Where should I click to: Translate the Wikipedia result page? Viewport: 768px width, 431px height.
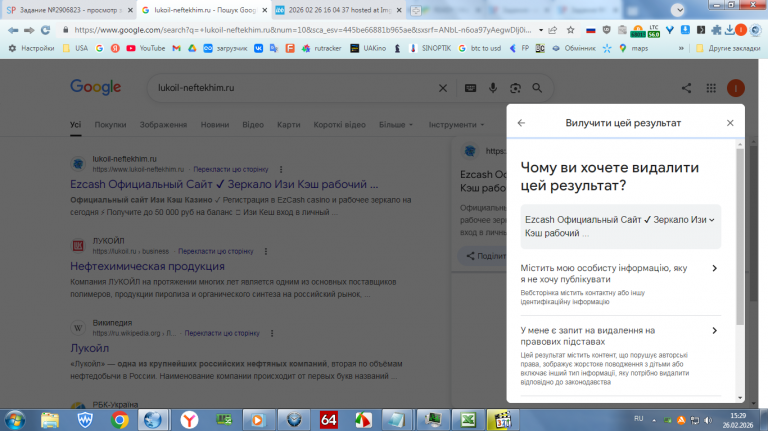(x=222, y=333)
